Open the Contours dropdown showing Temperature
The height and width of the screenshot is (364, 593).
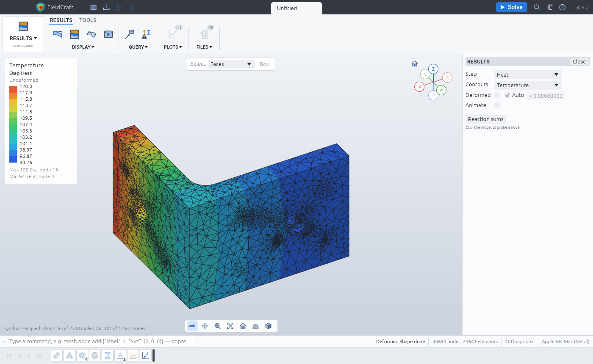coord(528,85)
